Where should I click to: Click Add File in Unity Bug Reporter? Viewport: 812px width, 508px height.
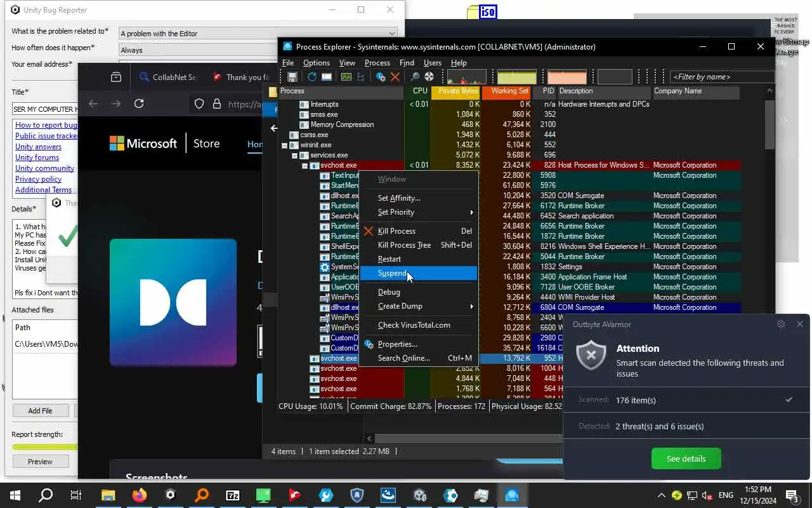40,411
